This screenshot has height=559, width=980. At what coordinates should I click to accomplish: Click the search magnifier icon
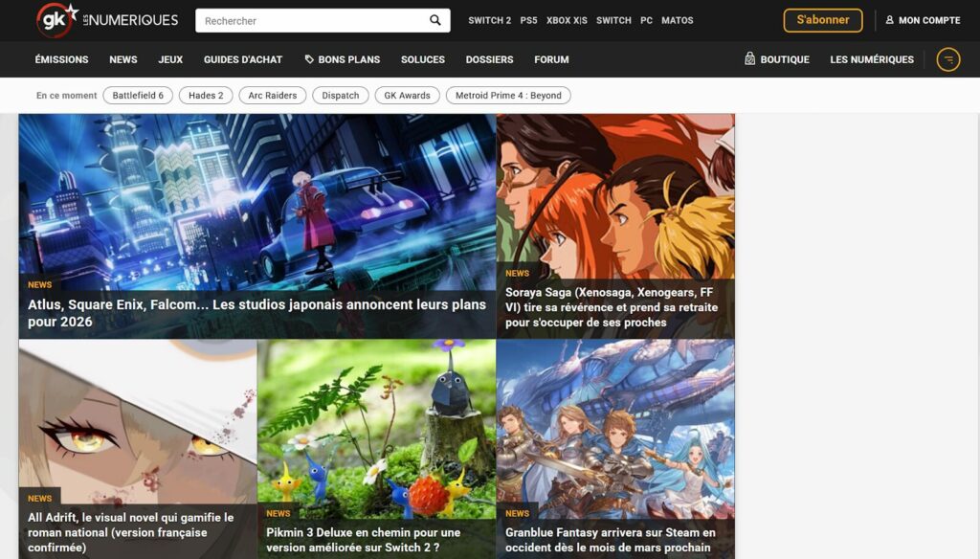click(435, 20)
